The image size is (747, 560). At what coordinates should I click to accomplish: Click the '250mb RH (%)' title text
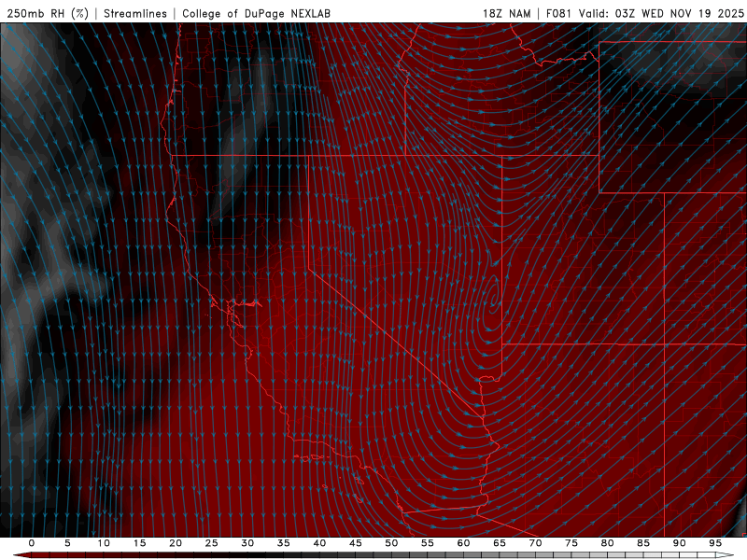[x=48, y=14]
